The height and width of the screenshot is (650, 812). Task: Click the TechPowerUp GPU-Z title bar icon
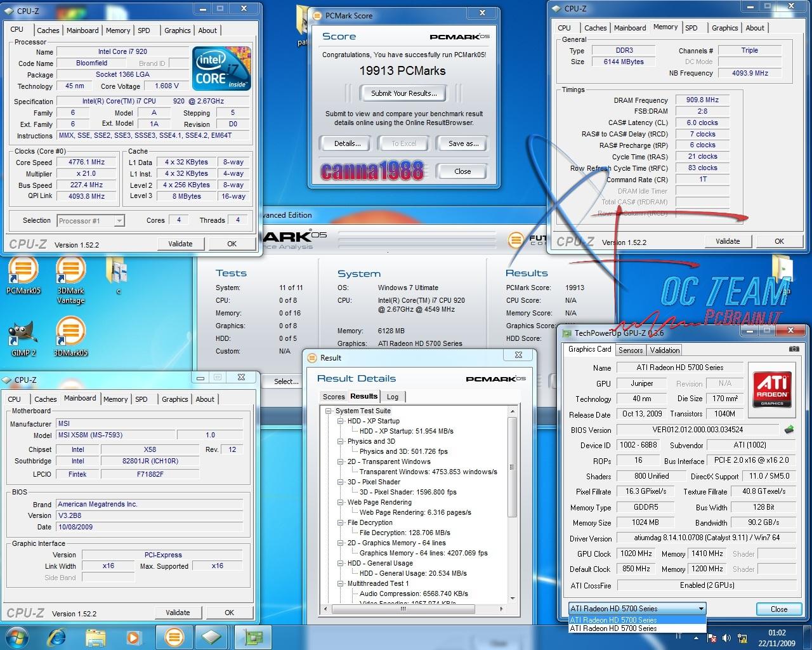tap(566, 333)
